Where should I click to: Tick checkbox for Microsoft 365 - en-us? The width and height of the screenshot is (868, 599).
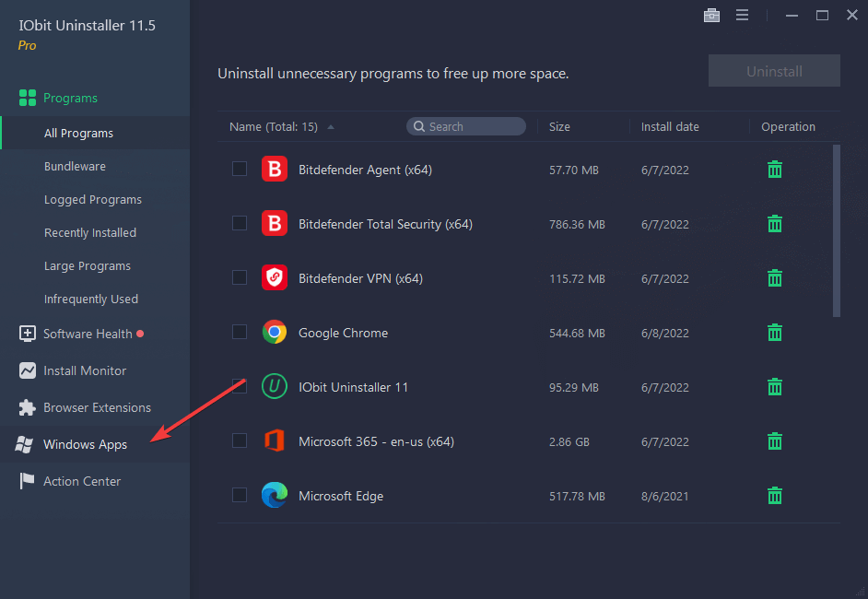(x=240, y=440)
